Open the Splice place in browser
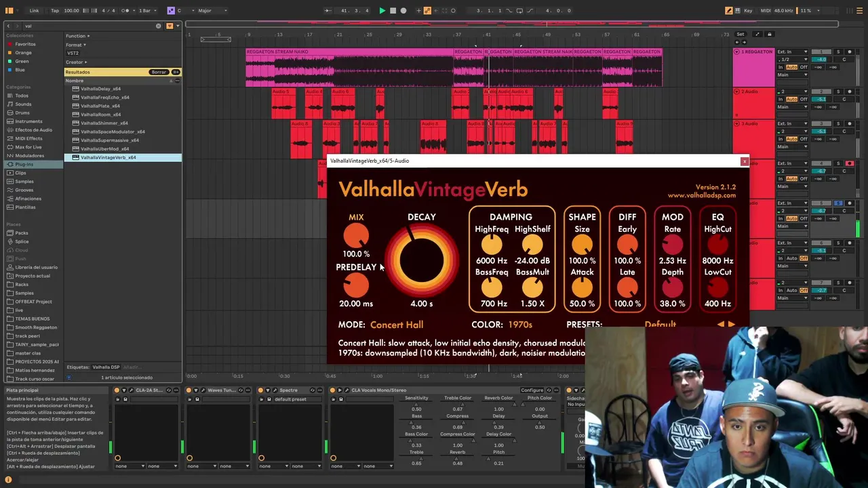The height and width of the screenshot is (488, 868). (x=22, y=241)
